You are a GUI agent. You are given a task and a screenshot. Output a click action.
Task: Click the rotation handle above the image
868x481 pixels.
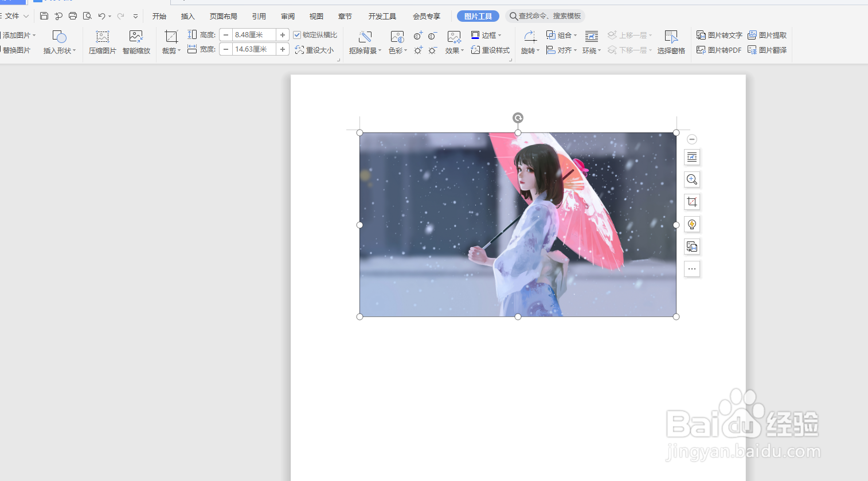tap(518, 118)
